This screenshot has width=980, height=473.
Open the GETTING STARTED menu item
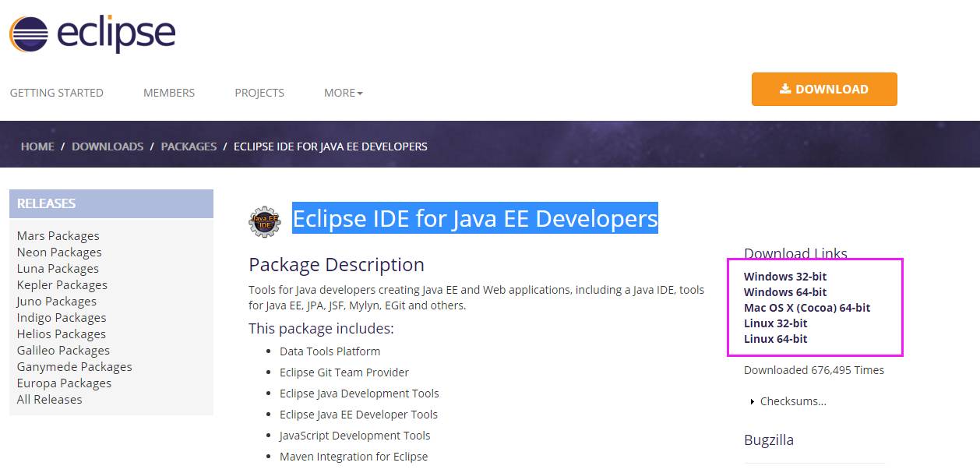tap(56, 93)
